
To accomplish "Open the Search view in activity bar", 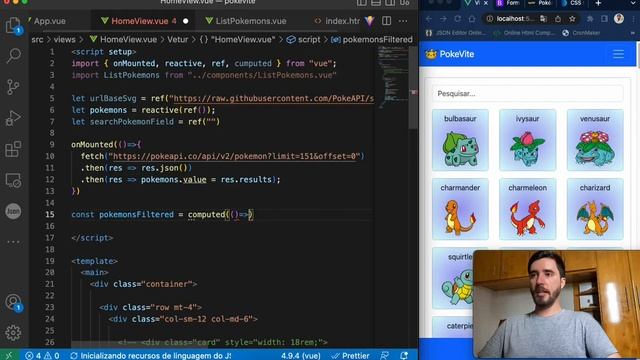I will click(13, 56).
